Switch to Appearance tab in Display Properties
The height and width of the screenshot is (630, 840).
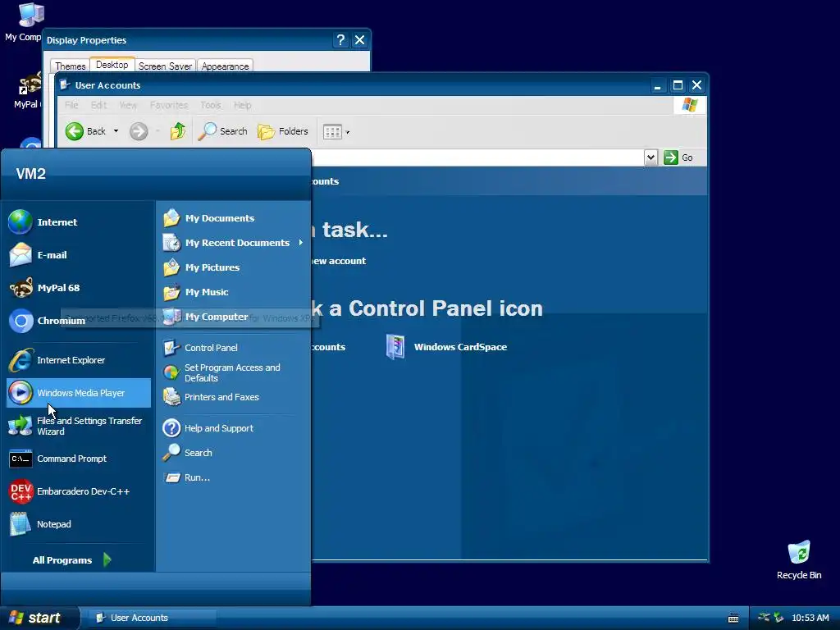(x=225, y=66)
